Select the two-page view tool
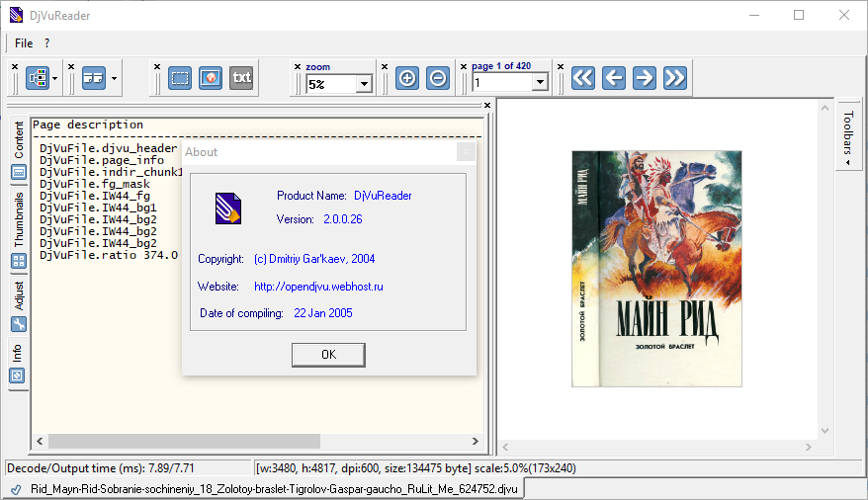The image size is (868, 500). pos(94,78)
